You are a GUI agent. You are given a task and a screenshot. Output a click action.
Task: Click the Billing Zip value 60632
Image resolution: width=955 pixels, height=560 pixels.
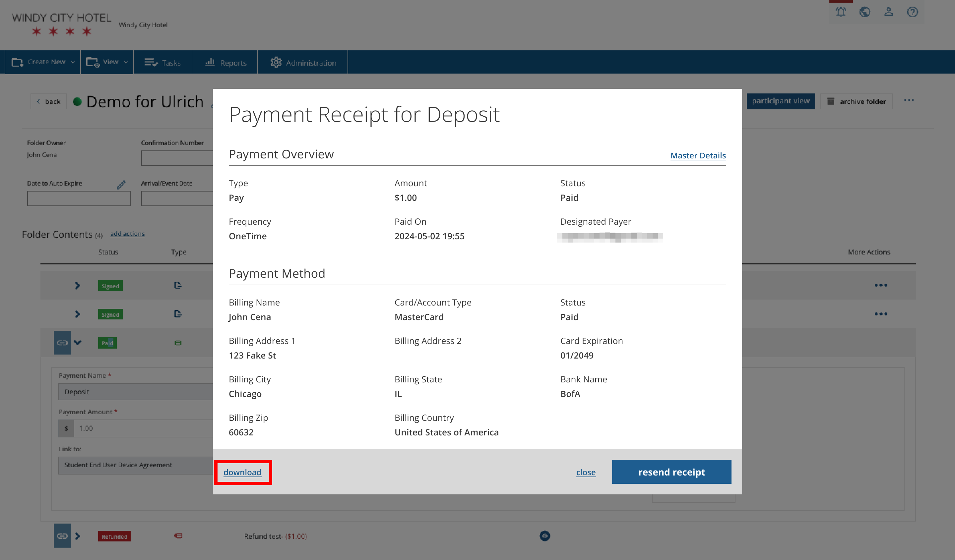(241, 432)
